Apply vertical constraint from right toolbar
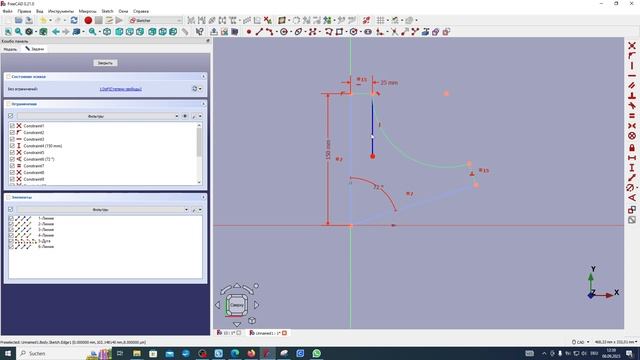The height and width of the screenshot is (360, 640). coord(632,66)
